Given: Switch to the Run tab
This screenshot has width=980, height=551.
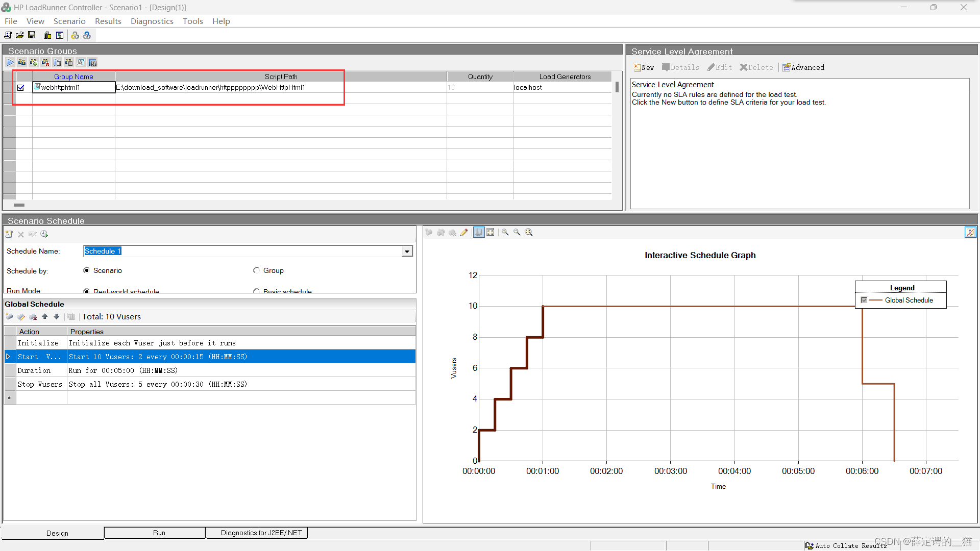Looking at the screenshot, I should pos(159,533).
